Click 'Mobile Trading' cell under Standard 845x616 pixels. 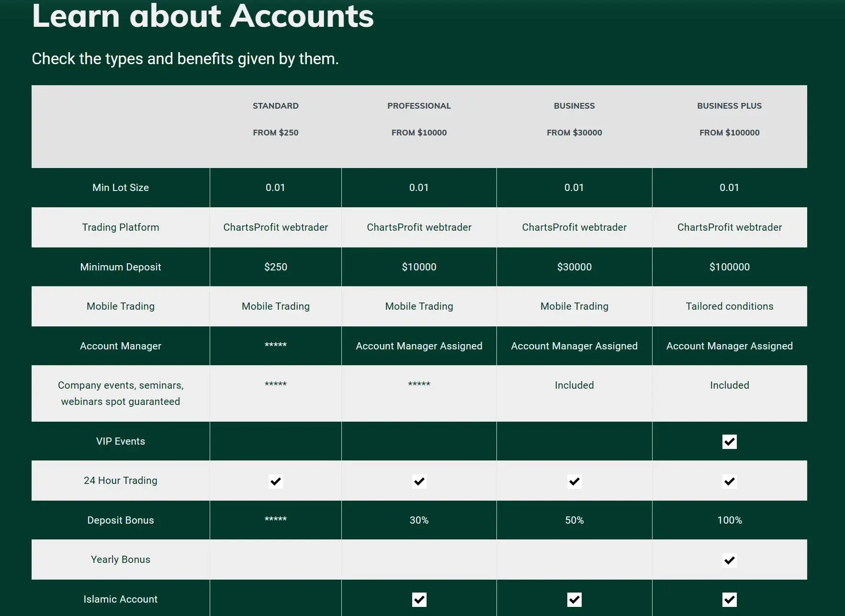275,306
